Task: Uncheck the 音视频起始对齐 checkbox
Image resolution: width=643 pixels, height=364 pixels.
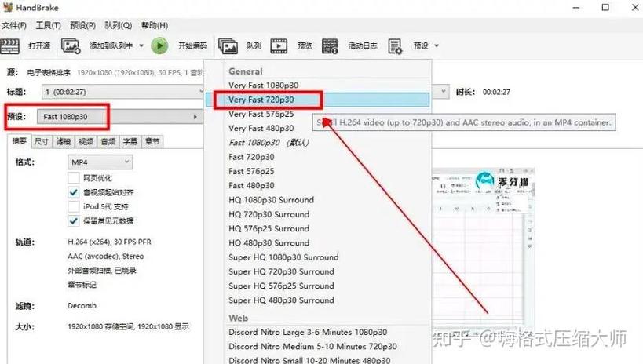Action: (x=73, y=192)
